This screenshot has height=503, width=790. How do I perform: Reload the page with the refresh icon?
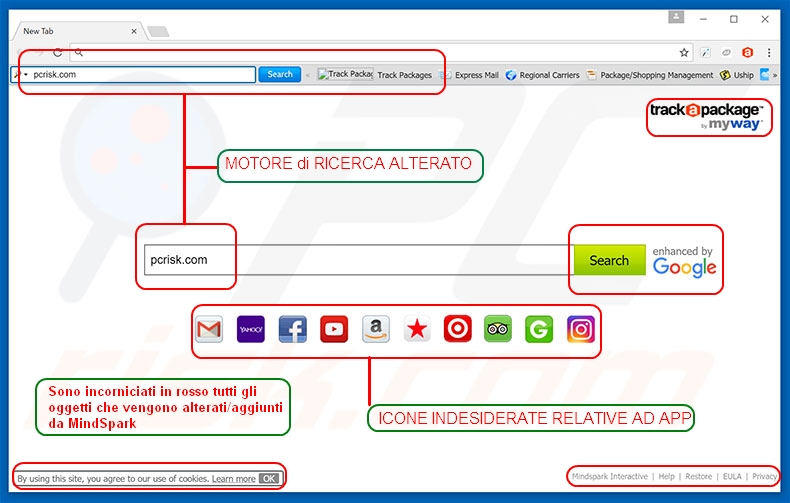pyautogui.click(x=57, y=52)
